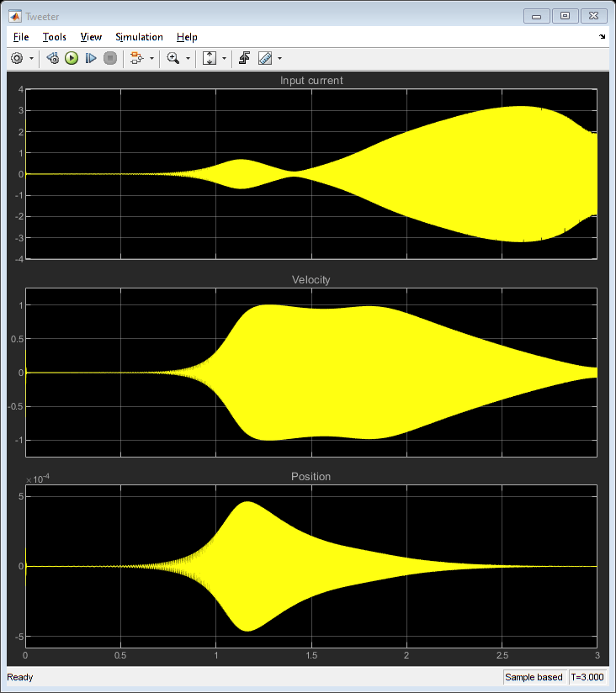Click the Scale axes limits icon

(210, 58)
